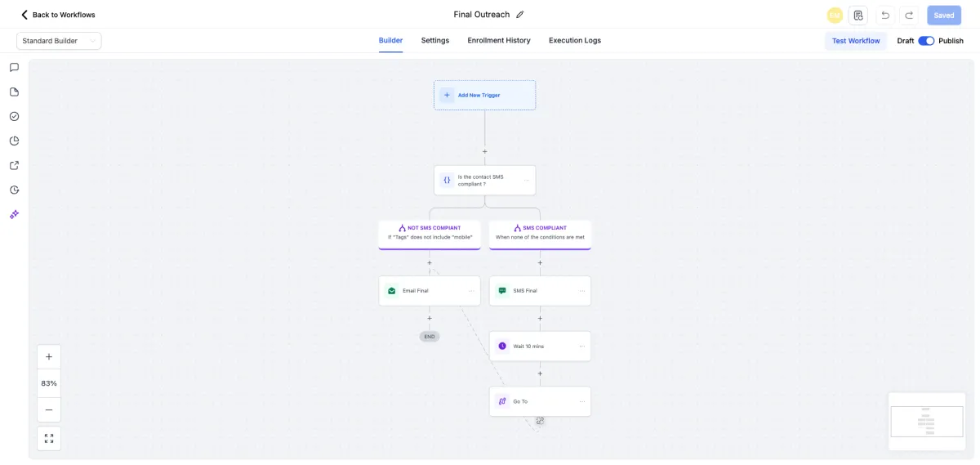Open the Standard Builder dropdown

(x=59, y=41)
